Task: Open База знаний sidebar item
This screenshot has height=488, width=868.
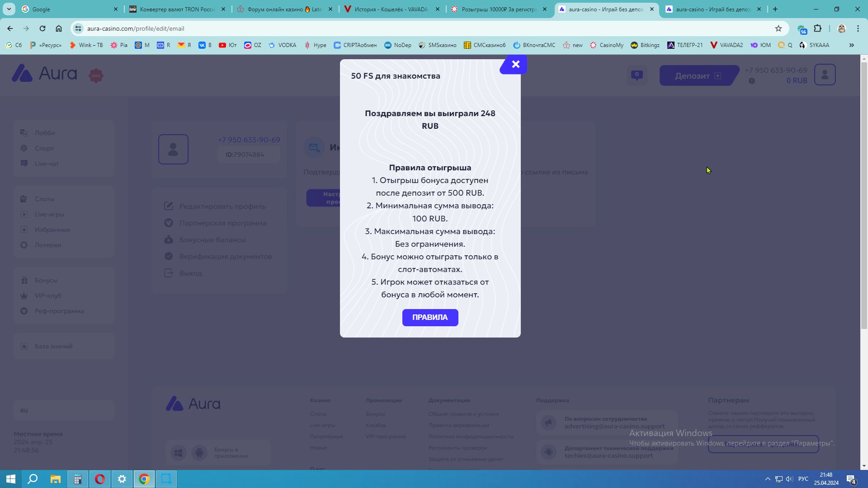Action: [x=53, y=346]
